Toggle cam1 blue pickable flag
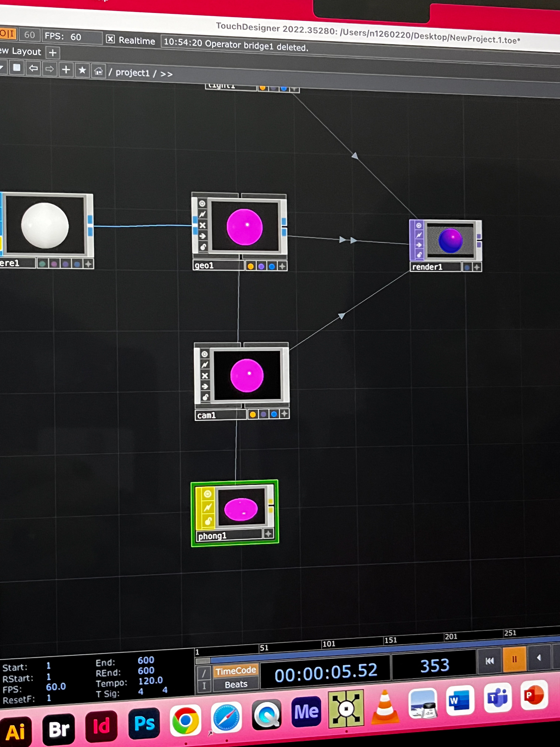The image size is (560, 747). (274, 414)
